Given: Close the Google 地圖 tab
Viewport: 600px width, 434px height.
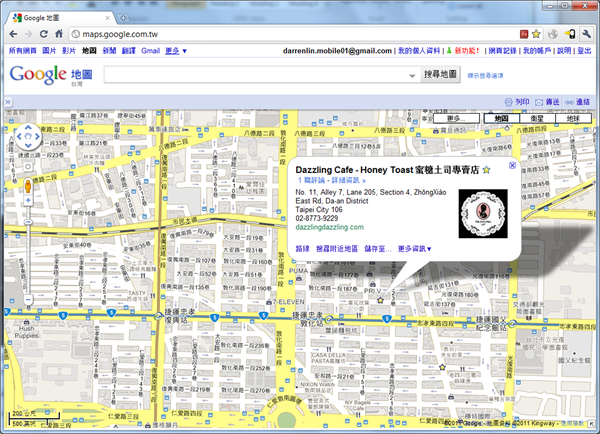Looking at the screenshot, I should [108, 18].
